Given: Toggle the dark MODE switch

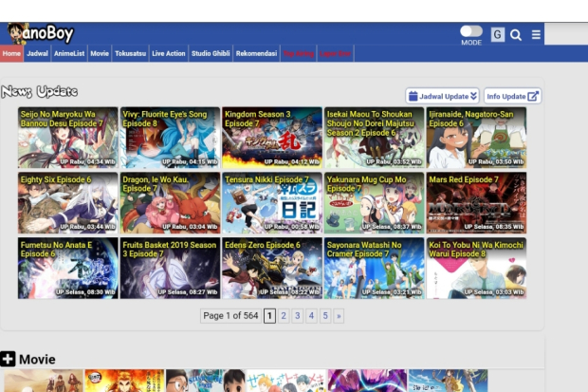Looking at the screenshot, I should [471, 32].
